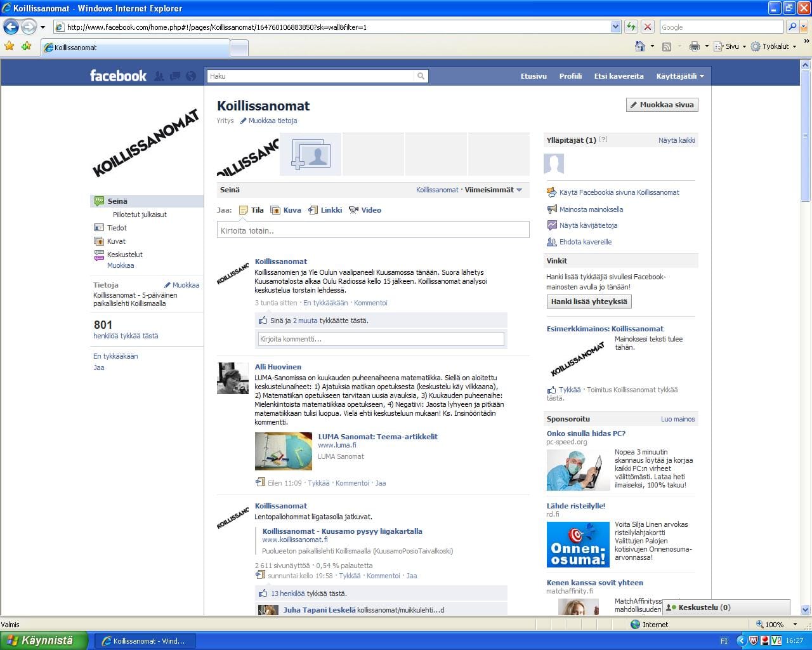Open the printer options dropdown arrow
Image resolution: width=812 pixels, height=650 pixels.
click(x=706, y=46)
